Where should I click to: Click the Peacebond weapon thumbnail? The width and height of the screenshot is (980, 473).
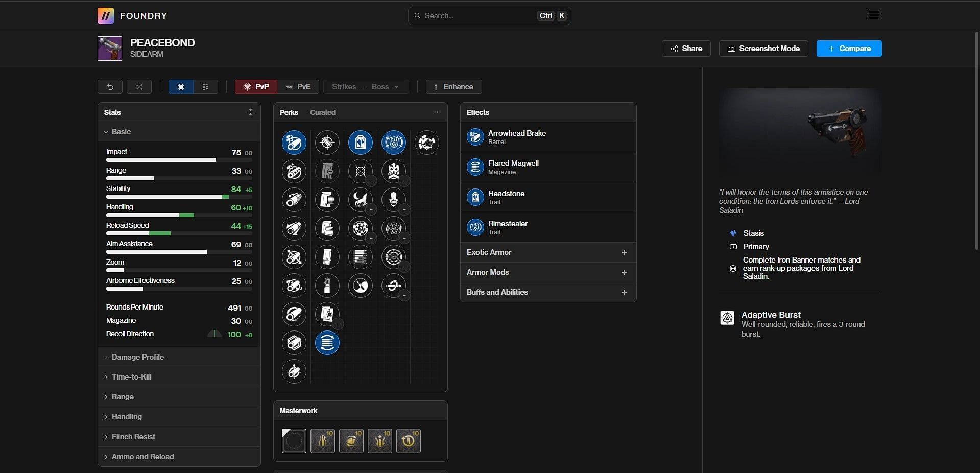110,49
